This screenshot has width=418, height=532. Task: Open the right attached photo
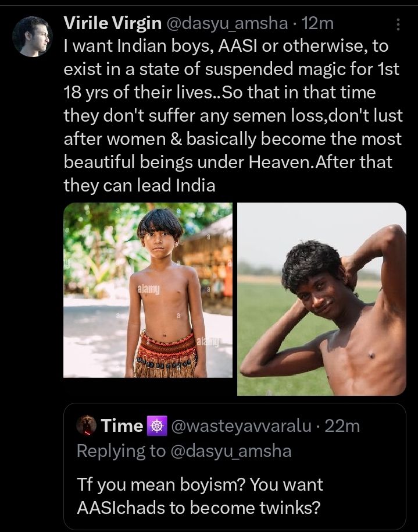321,299
